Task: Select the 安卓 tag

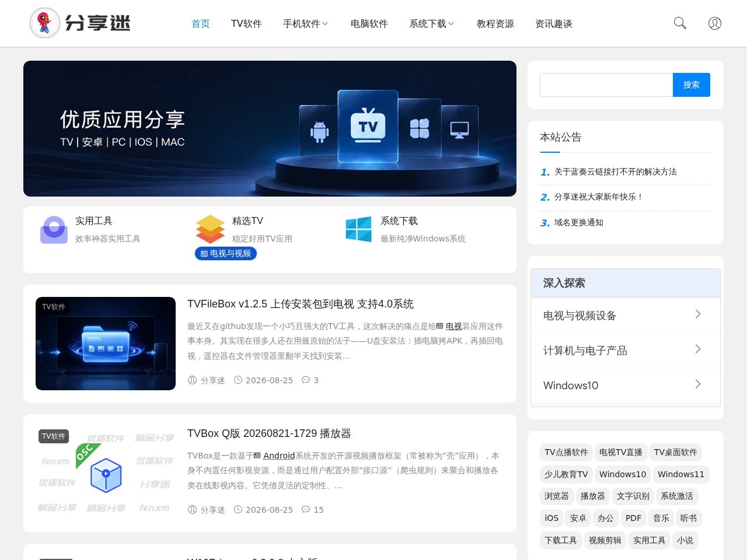Action: pyautogui.click(x=578, y=518)
